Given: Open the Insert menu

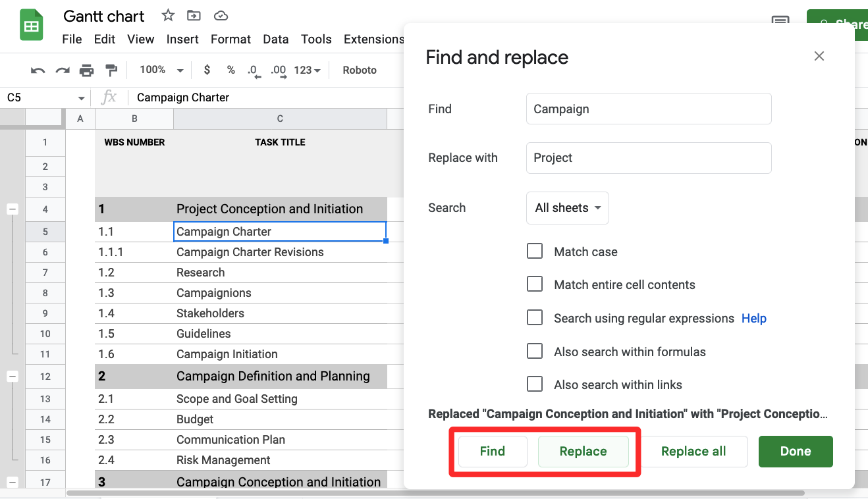Looking at the screenshot, I should point(182,39).
